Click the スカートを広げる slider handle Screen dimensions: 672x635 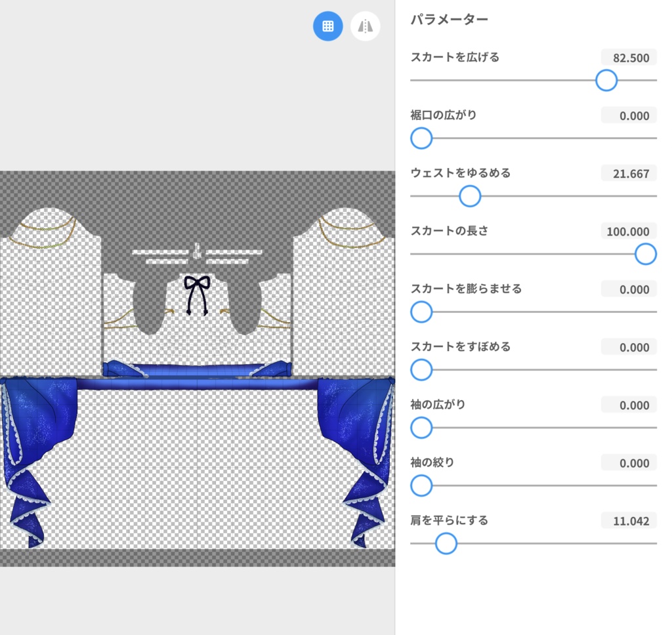click(x=606, y=80)
